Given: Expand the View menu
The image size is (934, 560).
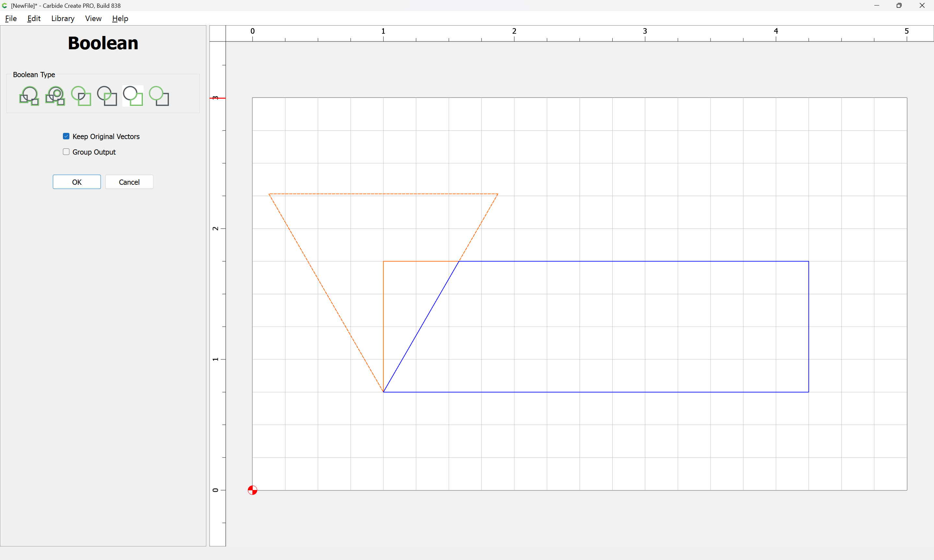Looking at the screenshot, I should click(93, 18).
